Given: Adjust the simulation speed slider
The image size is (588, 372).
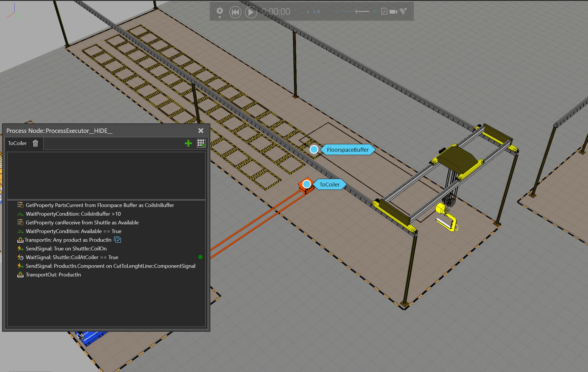Looking at the screenshot, I should coord(356,12).
